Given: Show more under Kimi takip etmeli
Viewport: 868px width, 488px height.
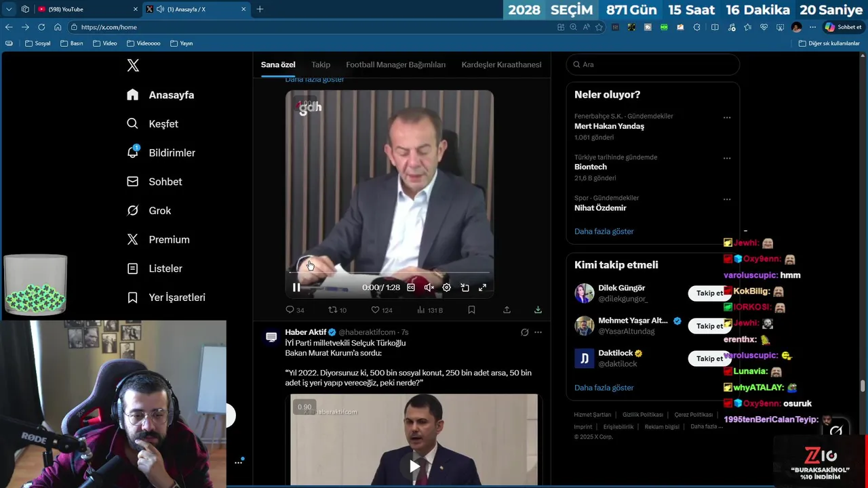Looking at the screenshot, I should tap(604, 388).
